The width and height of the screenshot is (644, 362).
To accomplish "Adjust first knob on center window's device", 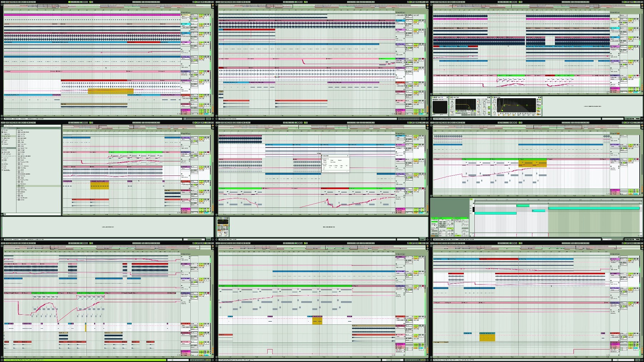I will pyautogui.click(x=220, y=234).
